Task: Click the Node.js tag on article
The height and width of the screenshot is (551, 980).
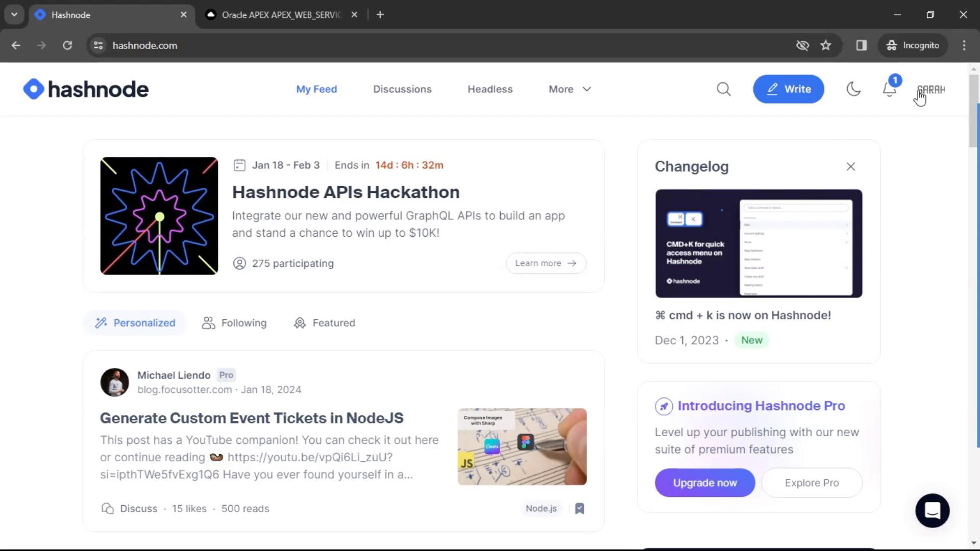Action: pyautogui.click(x=541, y=508)
